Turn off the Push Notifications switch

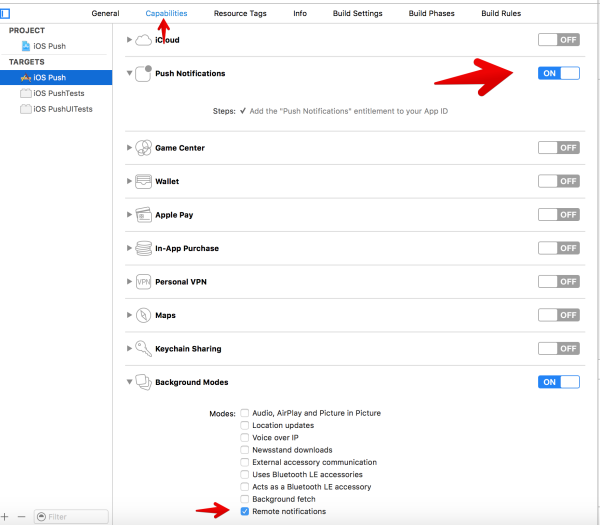559,73
